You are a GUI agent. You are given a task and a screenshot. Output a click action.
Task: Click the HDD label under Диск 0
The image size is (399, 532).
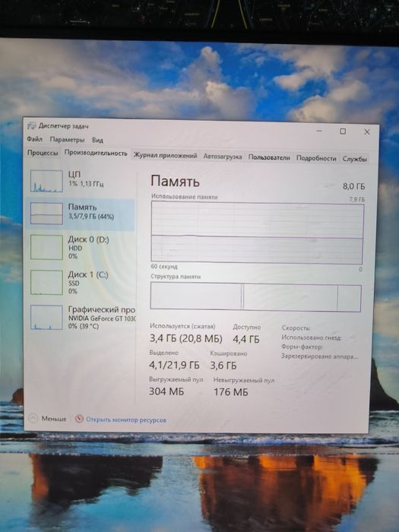coord(75,248)
